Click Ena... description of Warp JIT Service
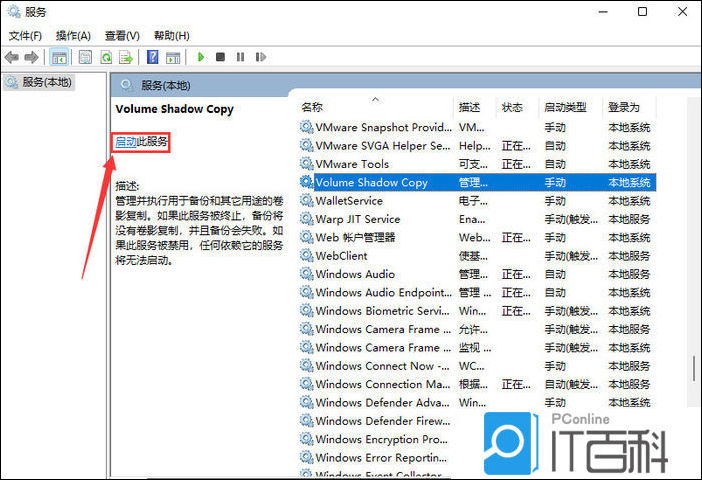The image size is (702, 480). [x=472, y=219]
